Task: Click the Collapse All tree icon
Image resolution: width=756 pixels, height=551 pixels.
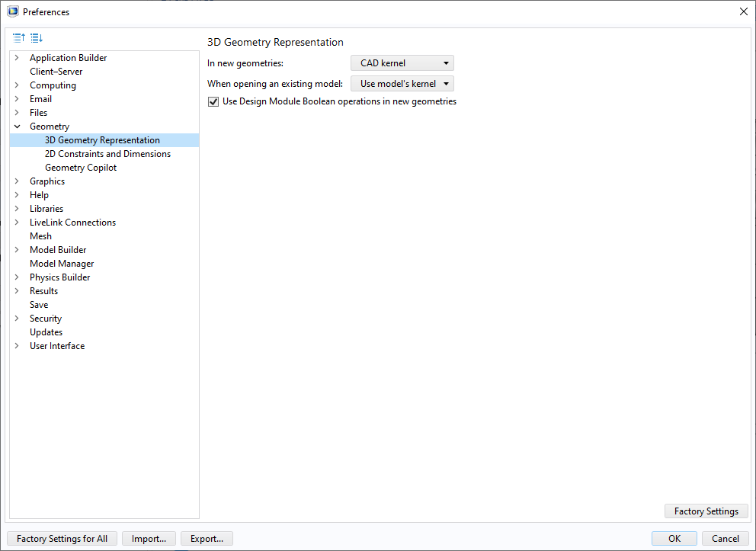Action: (19, 37)
